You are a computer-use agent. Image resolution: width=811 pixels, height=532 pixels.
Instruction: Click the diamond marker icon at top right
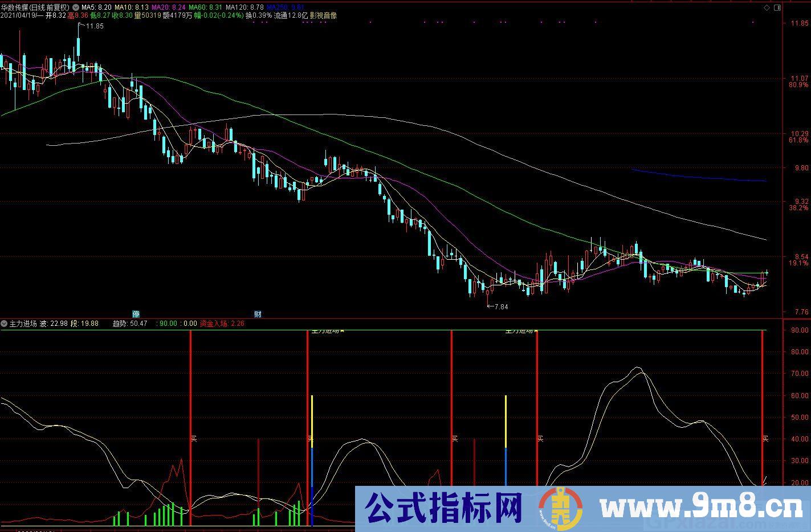click(767, 7)
